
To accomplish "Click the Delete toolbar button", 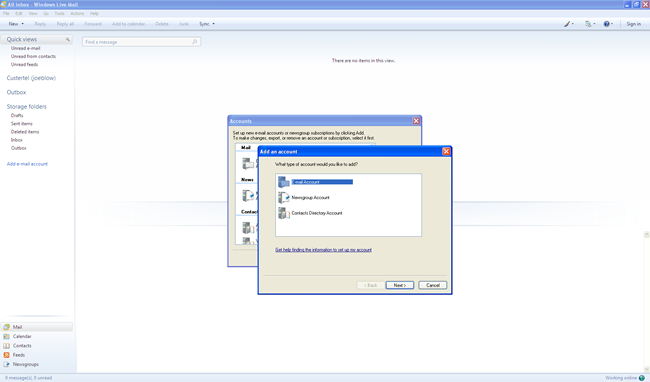I will (x=162, y=24).
